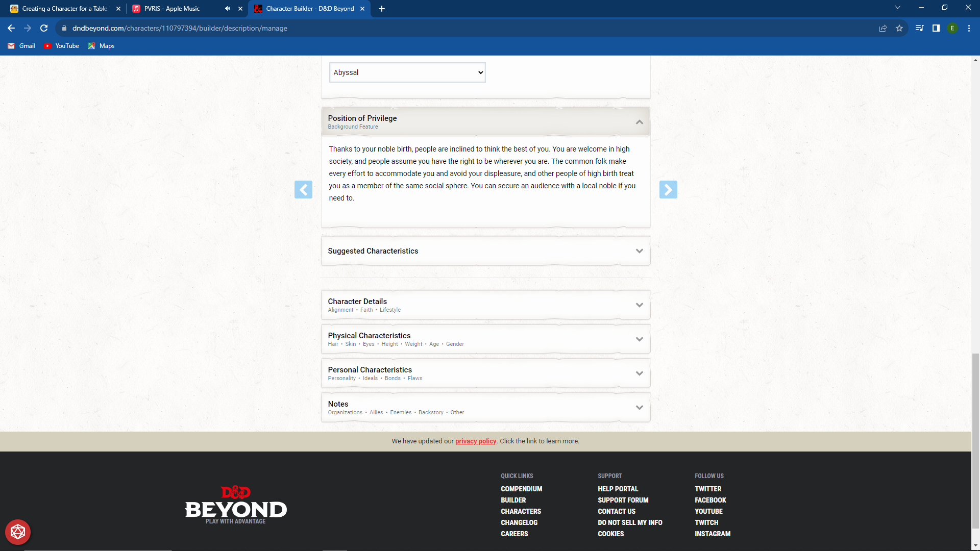Open the share page icon
Screen dimensions: 980x551
(x=883, y=28)
